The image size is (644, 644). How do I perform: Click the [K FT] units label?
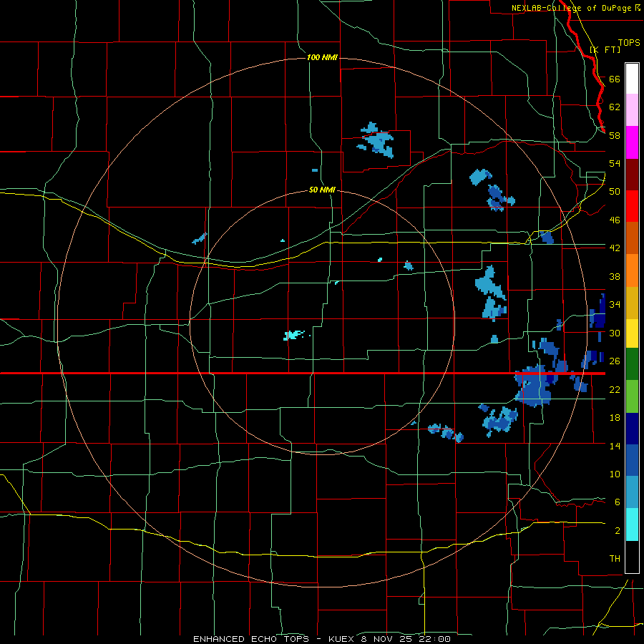[x=605, y=49]
